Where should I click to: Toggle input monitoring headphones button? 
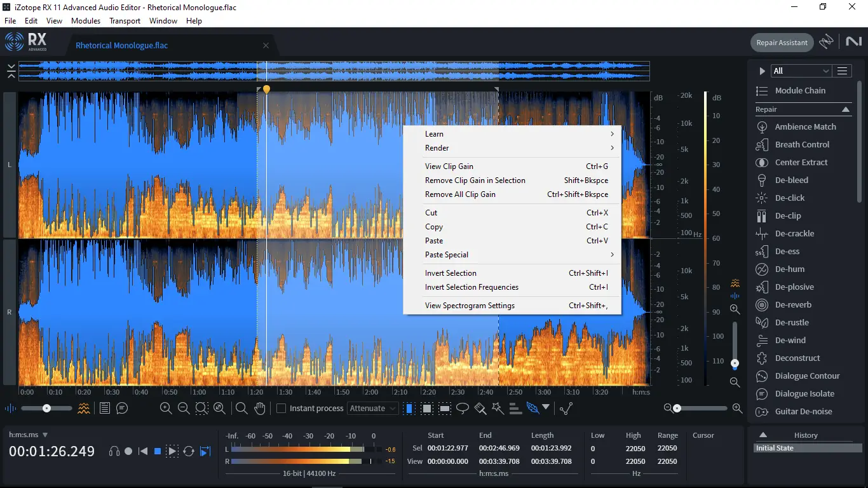tap(114, 451)
